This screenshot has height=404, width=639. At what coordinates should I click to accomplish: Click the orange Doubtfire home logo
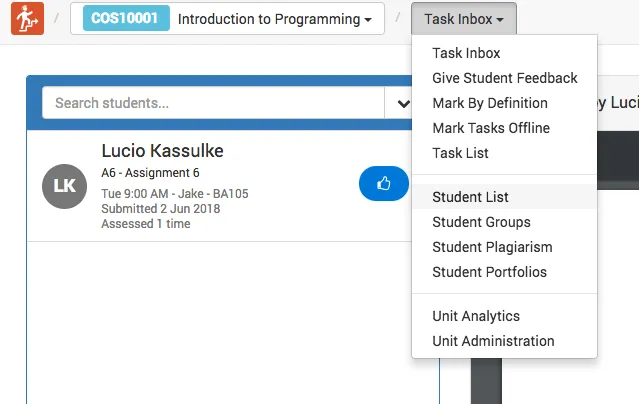click(x=27, y=18)
